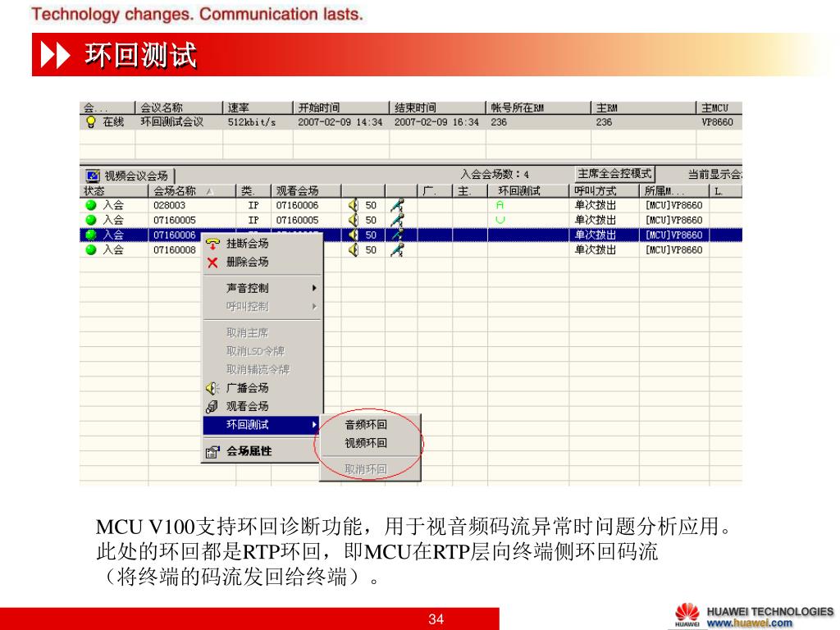Click green status dot for site 07160005

point(91,220)
